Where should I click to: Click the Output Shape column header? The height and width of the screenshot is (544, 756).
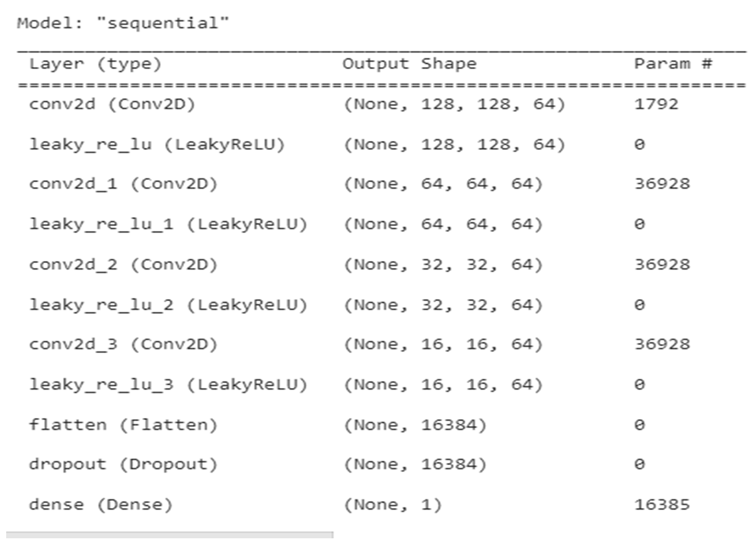click(x=409, y=64)
